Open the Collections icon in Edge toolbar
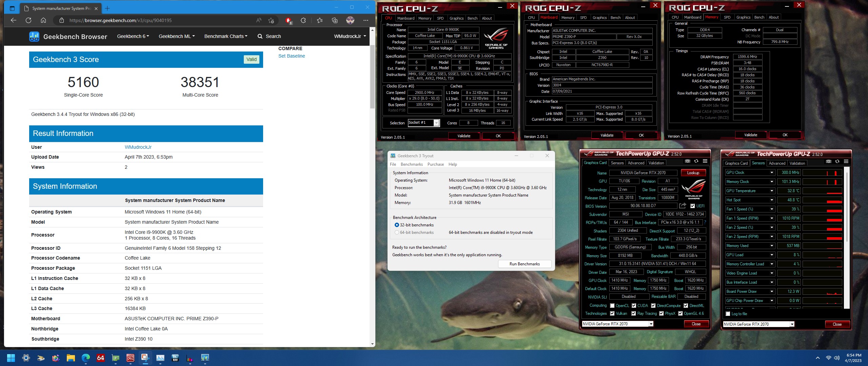This screenshot has width=868, height=366. 335,20
